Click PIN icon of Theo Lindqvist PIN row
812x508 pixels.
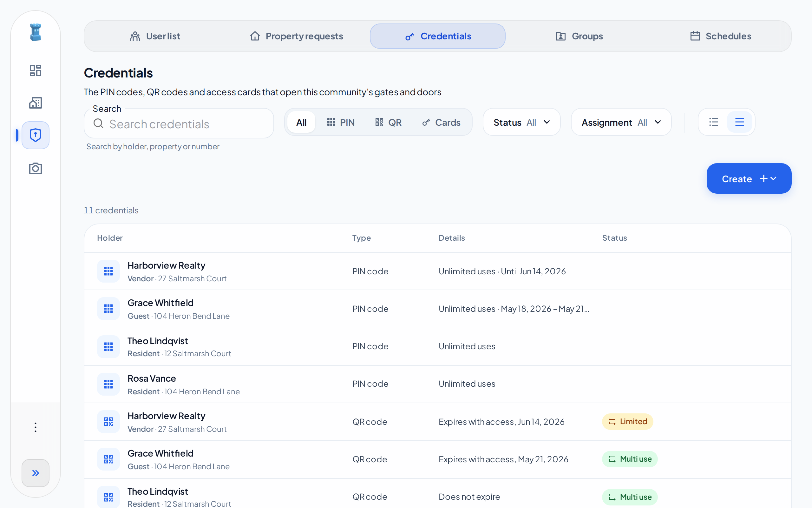tap(108, 346)
